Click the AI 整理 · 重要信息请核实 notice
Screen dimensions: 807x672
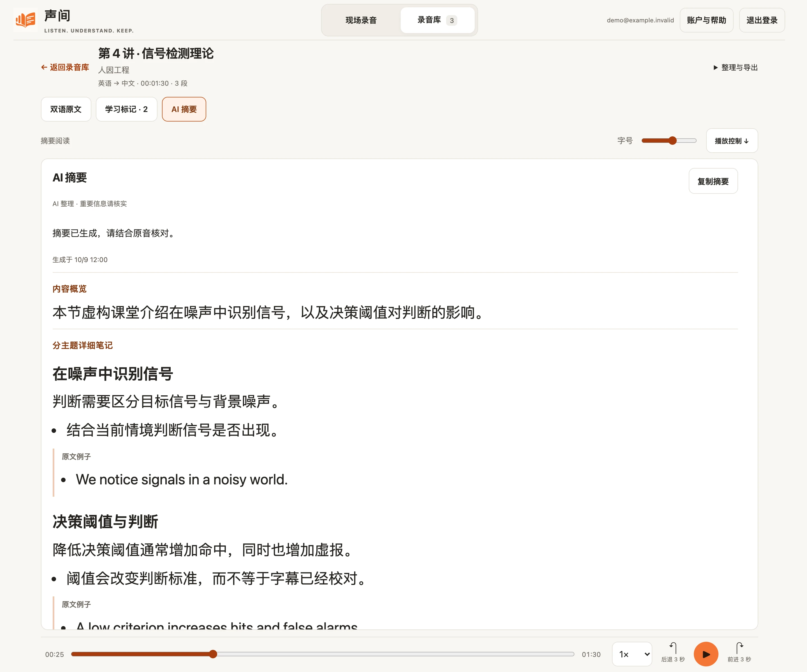tap(90, 204)
